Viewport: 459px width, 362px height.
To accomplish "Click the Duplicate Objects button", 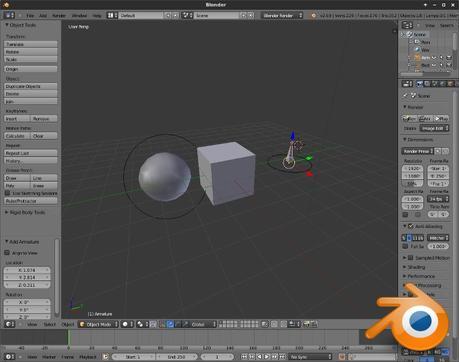I will coord(31,86).
